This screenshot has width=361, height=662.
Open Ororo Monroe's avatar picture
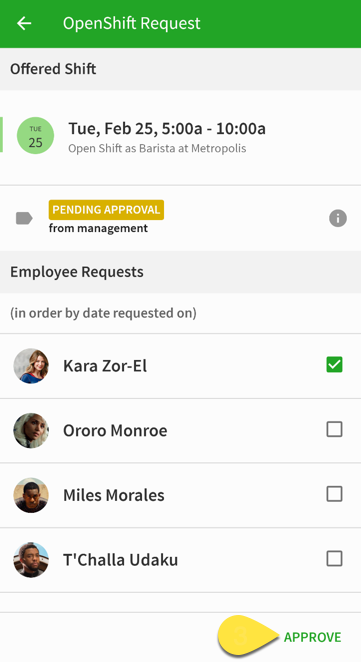31,430
